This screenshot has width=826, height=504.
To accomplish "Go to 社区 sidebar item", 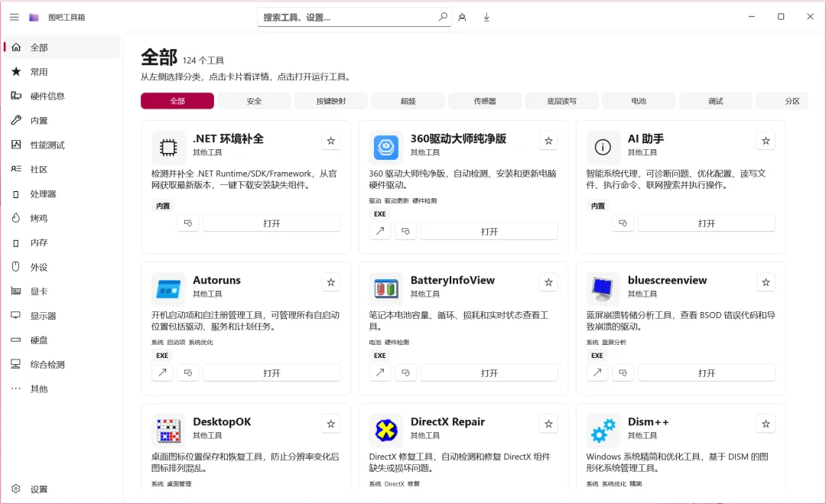I will pos(62,169).
